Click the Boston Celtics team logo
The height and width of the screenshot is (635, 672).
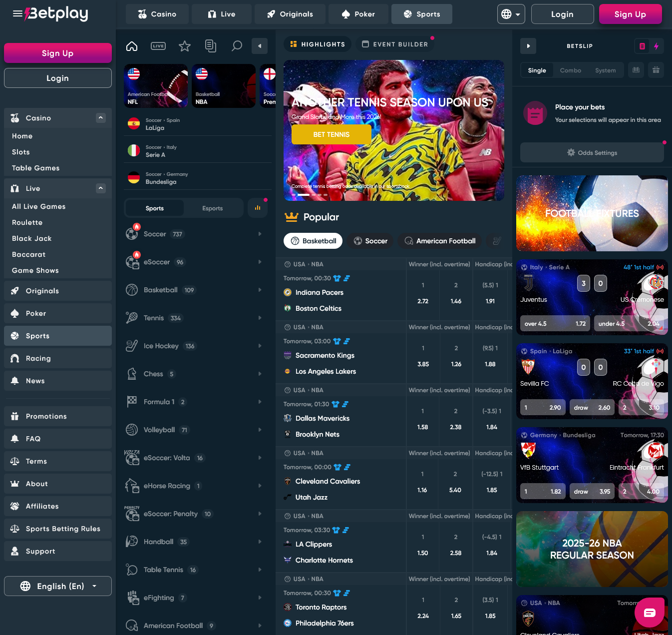(x=288, y=308)
